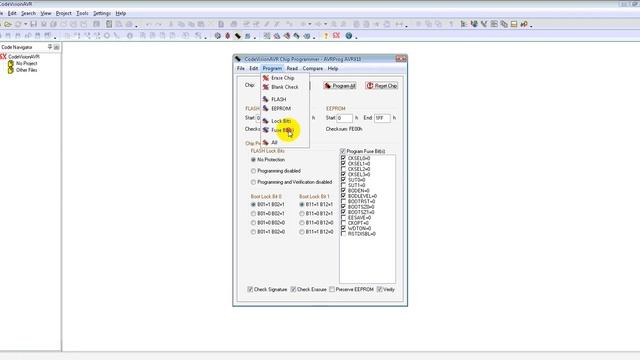Select No Project in Code Navigator
The image size is (640, 360).
pos(27,63)
